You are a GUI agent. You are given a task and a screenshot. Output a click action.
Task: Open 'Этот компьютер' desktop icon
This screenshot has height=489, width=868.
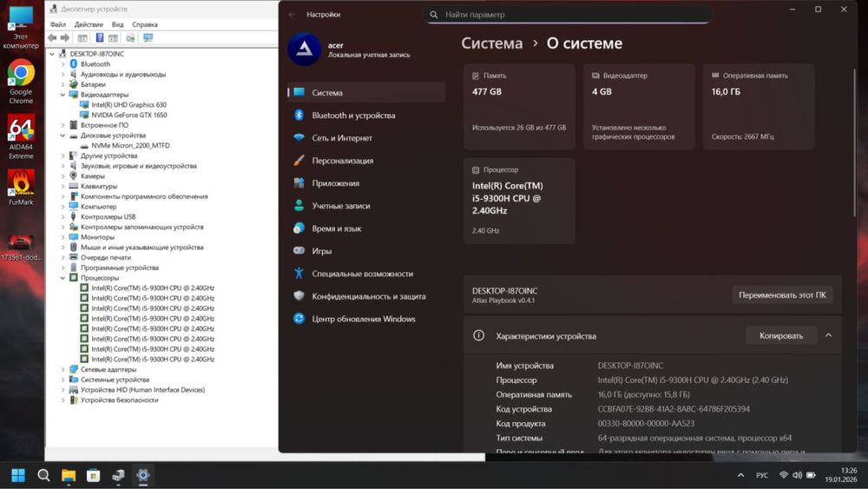[x=21, y=28]
